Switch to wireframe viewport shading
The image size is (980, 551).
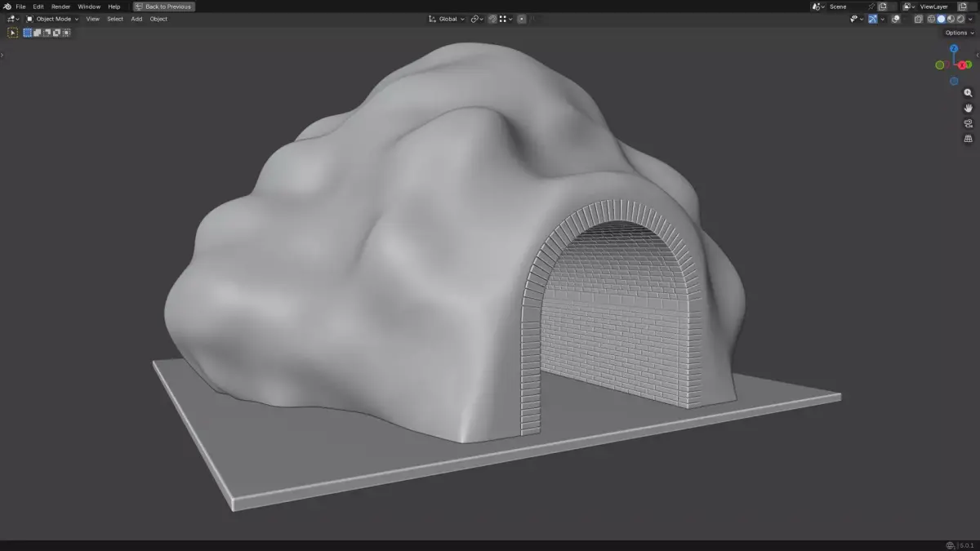[x=931, y=19]
